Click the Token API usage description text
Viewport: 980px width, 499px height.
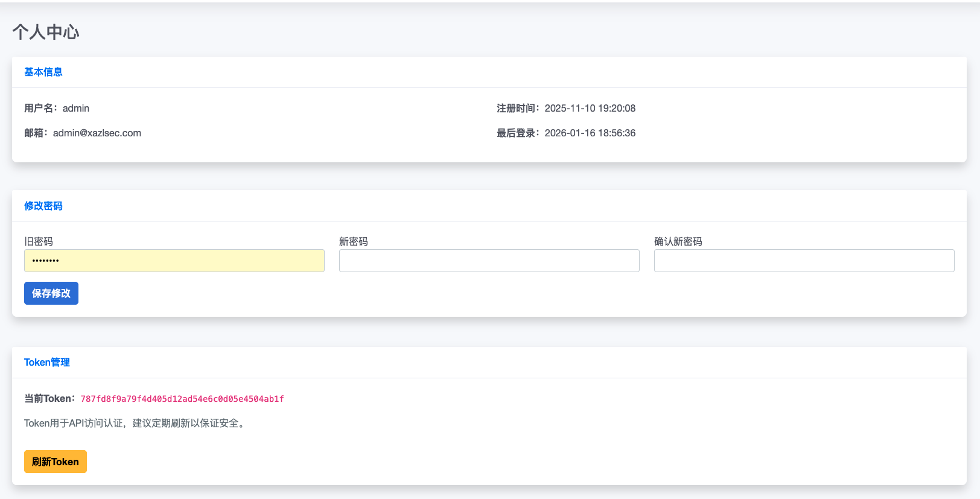135,423
